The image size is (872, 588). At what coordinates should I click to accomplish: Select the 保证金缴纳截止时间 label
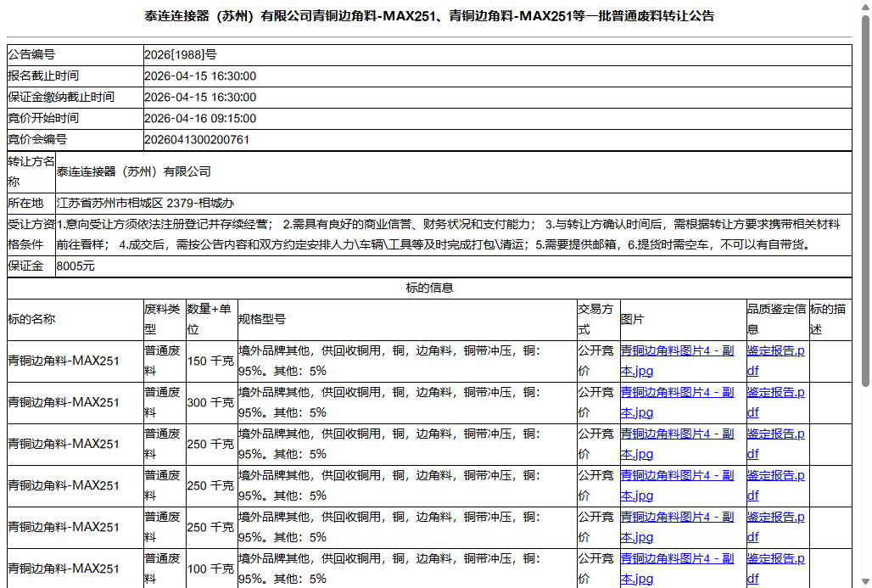pyautogui.click(x=61, y=97)
